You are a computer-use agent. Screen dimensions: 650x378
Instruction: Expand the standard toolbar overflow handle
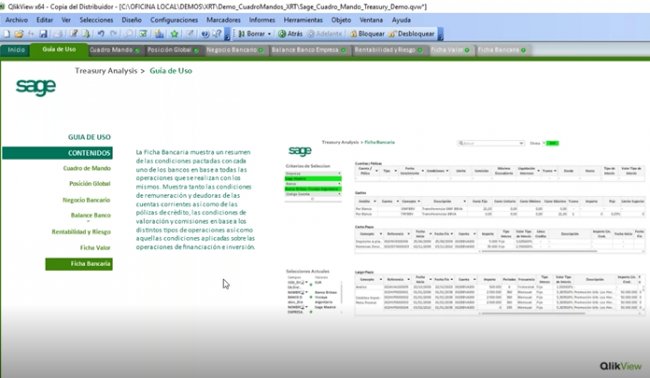227,34
